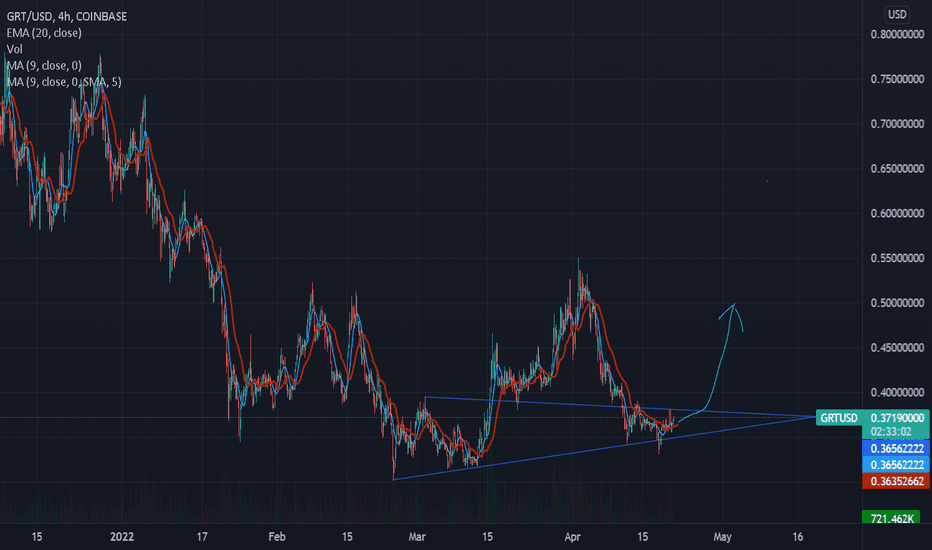Click the Apr label on the time axis

tap(572, 537)
